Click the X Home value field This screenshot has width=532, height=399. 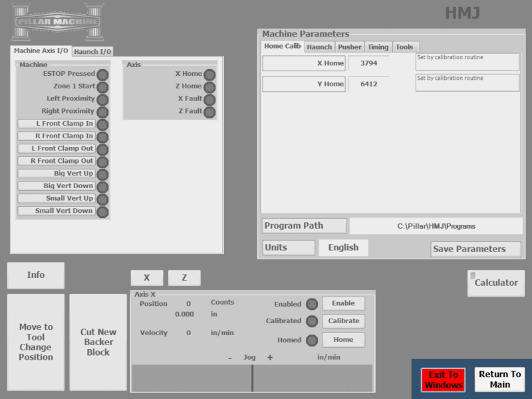[368, 64]
